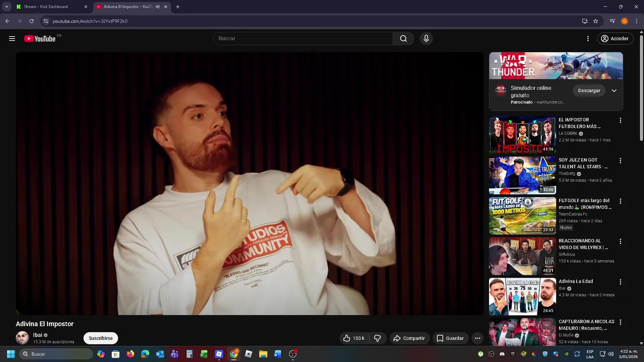
Task: Expand the War Thunder ad chevron
Action: (614, 90)
